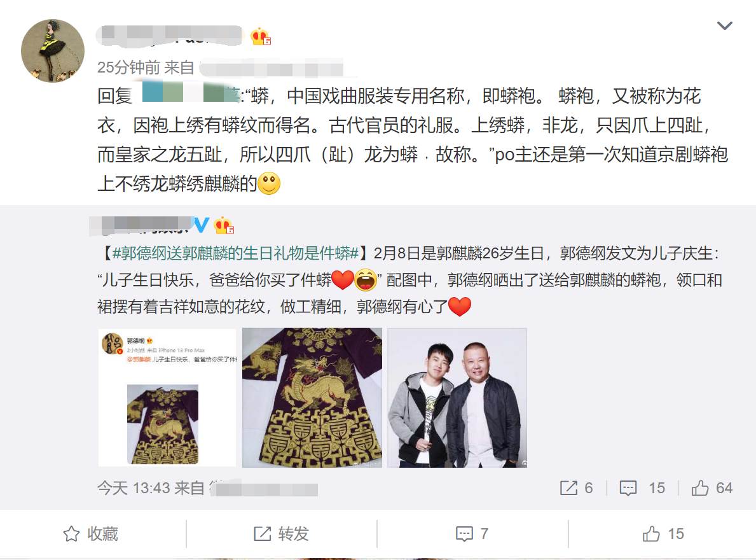
Task: Click the 25分钟前 post timestamp
Action: click(128, 67)
